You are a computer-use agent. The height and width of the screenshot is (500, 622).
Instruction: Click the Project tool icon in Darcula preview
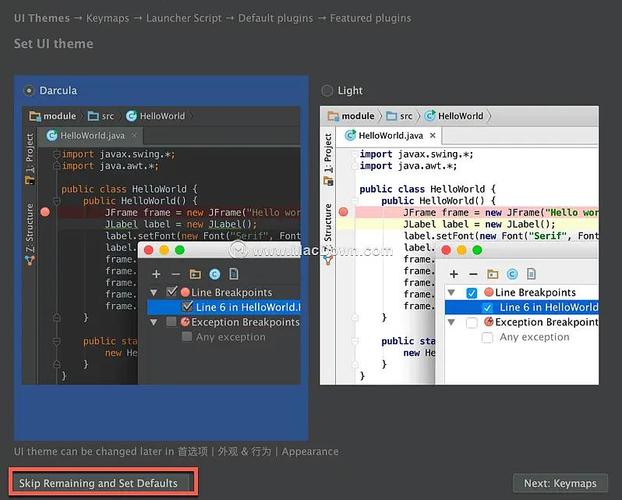(30, 180)
